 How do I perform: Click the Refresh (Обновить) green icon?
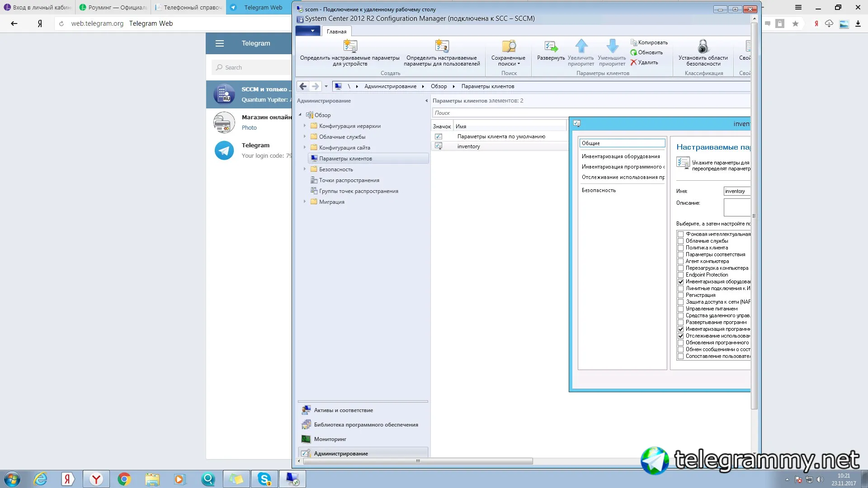click(633, 52)
